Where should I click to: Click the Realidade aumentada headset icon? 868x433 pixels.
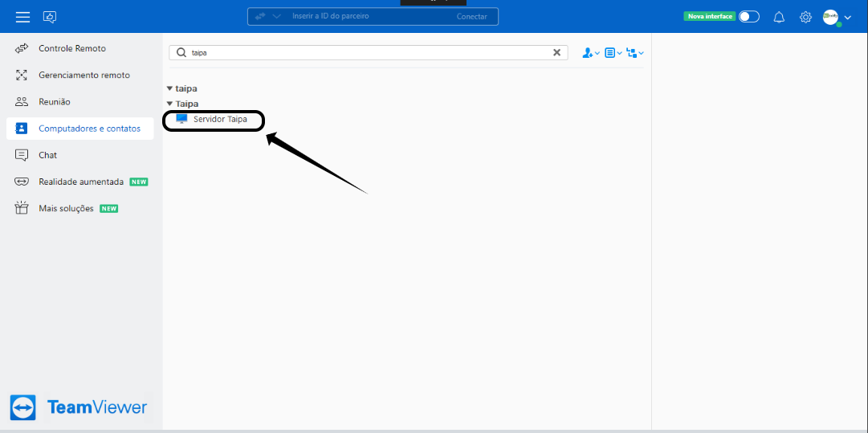coord(22,182)
